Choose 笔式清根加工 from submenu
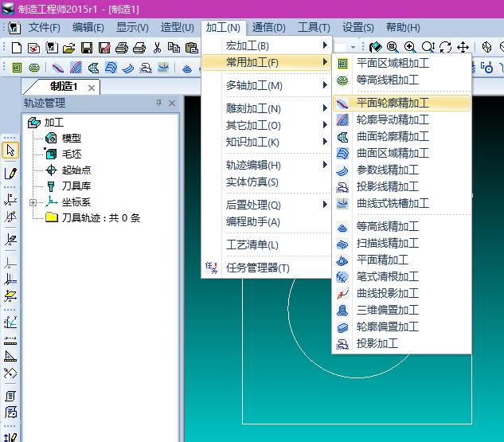The height and width of the screenshot is (442, 504). [x=402, y=276]
